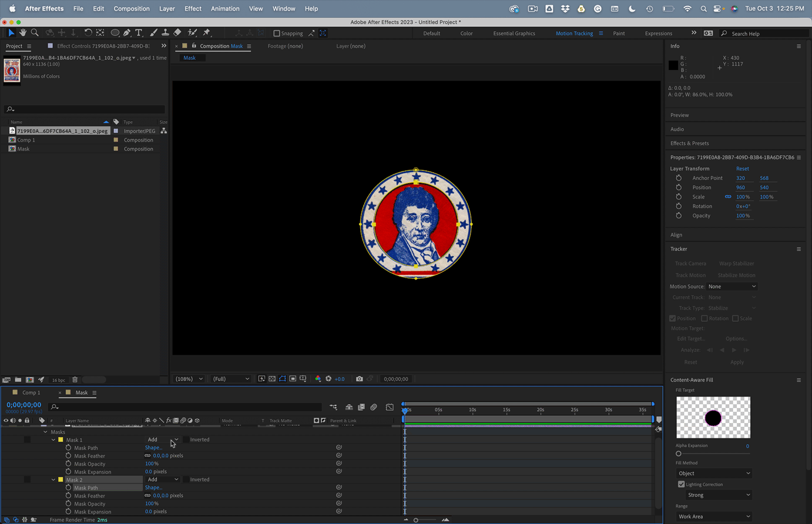The image size is (812, 524).
Task: Enable the Snapping checkbox
Action: (x=277, y=33)
